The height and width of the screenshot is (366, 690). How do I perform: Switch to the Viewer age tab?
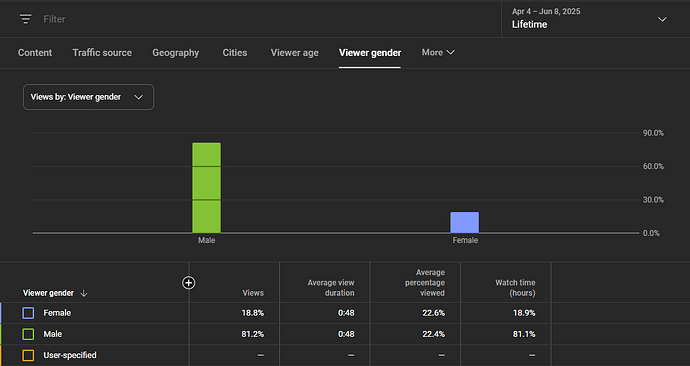click(x=294, y=53)
